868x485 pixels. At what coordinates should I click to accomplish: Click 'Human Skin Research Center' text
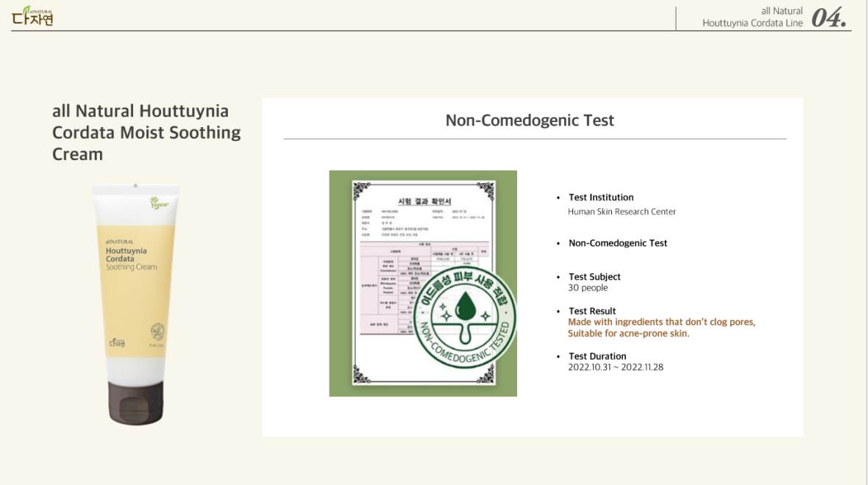[x=622, y=212]
